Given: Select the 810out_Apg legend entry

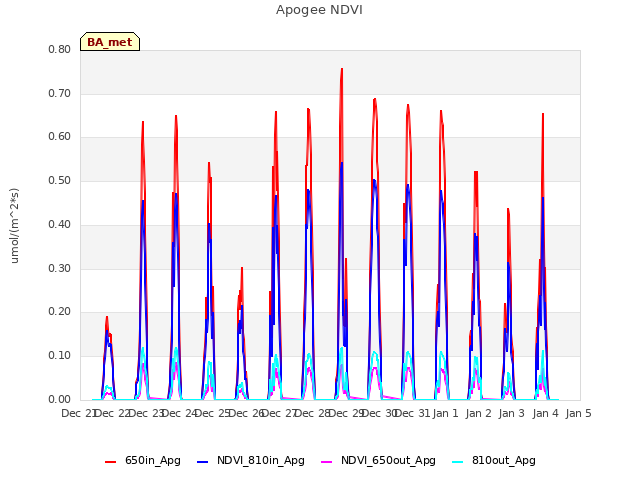Looking at the screenshot, I should (x=494, y=460).
